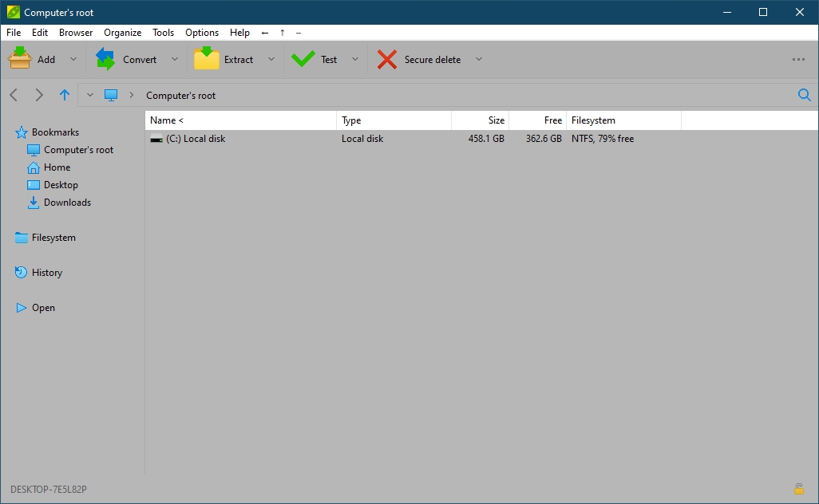The height and width of the screenshot is (504, 819).
Task: Open the Options menu
Action: point(201,33)
